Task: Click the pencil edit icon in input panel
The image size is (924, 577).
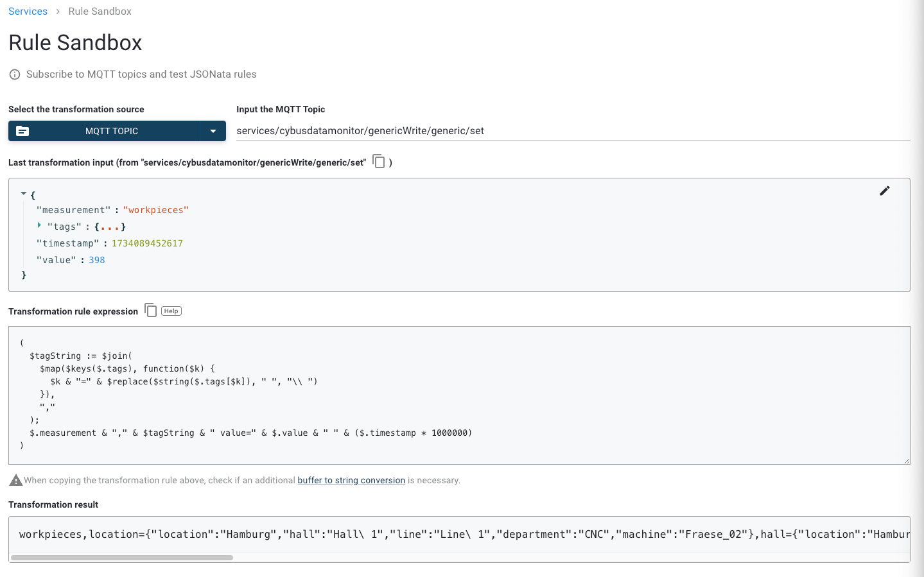Action: (x=884, y=191)
